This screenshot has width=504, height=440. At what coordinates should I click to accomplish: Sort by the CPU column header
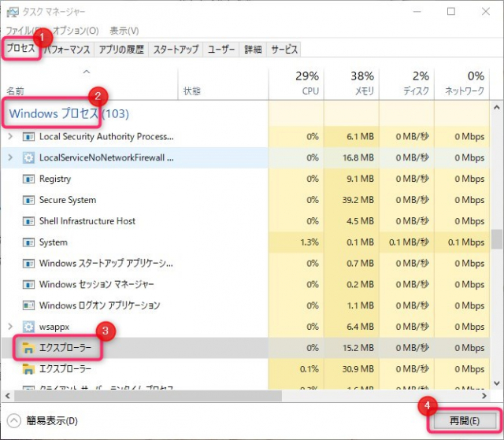(296, 83)
